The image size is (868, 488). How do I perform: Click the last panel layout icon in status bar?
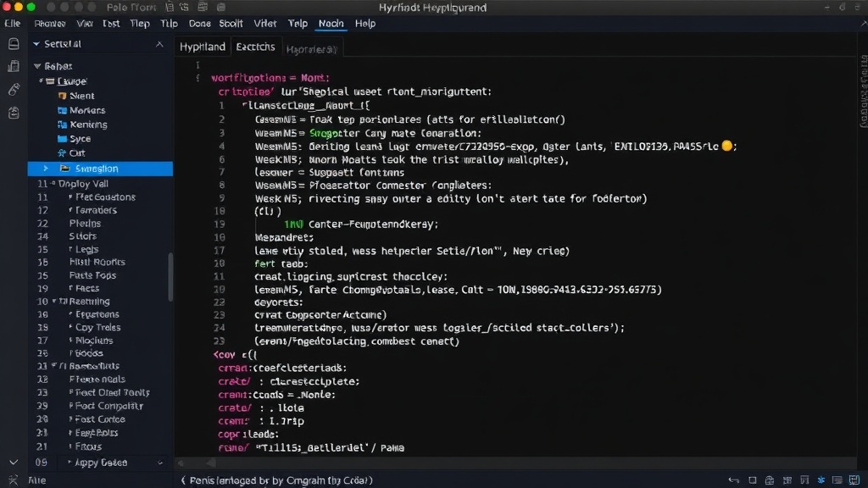[854, 480]
